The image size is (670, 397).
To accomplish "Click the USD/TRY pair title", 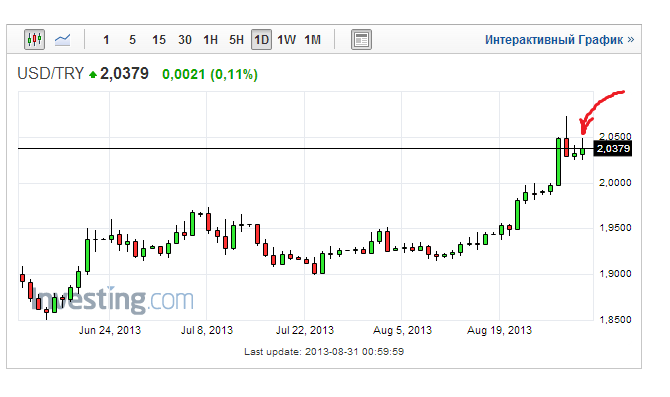I will click(50, 74).
